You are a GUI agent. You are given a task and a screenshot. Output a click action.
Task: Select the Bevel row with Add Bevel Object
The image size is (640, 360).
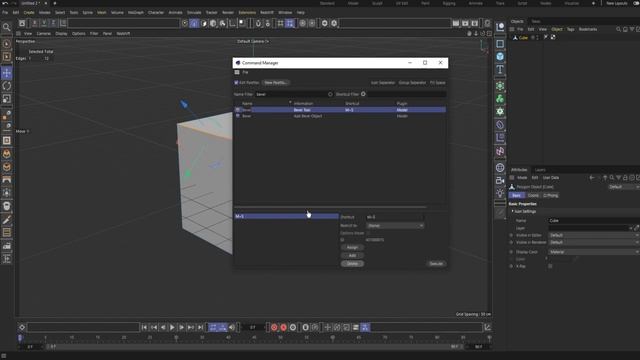click(340, 116)
